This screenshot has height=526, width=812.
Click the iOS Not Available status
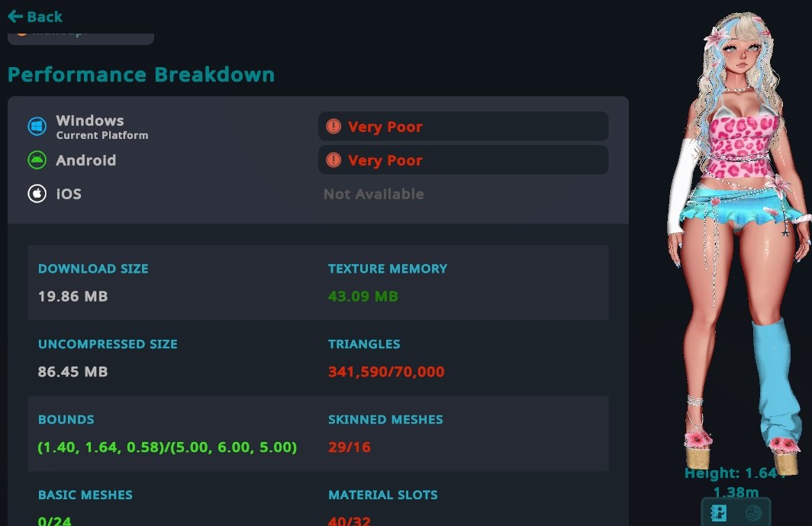pyautogui.click(x=374, y=195)
